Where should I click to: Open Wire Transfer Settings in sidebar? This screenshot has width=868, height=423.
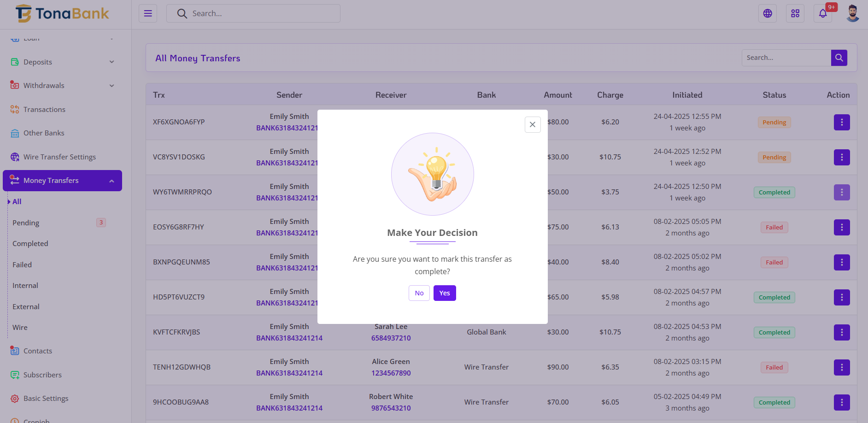coord(59,157)
